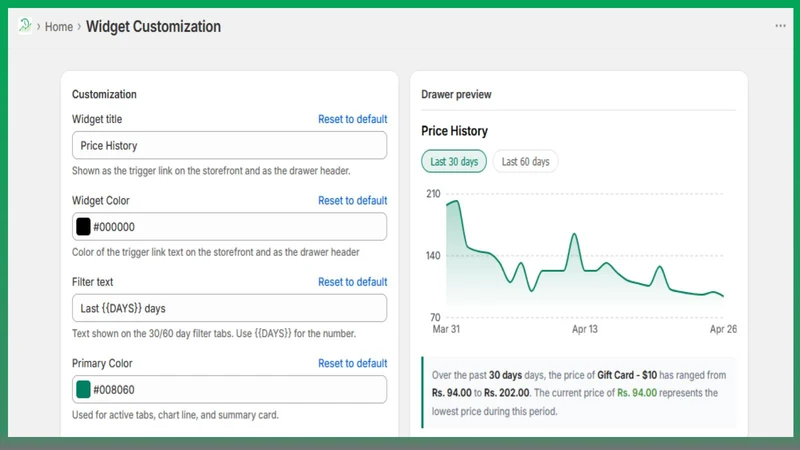Click the Drawer preview heading
The width and height of the screenshot is (800, 450).
coord(456,94)
